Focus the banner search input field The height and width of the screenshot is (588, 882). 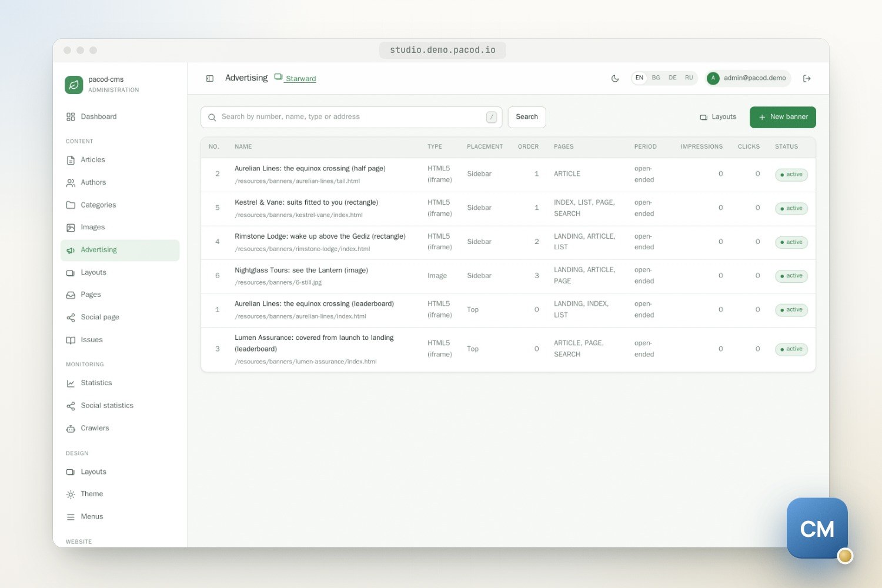click(x=351, y=117)
